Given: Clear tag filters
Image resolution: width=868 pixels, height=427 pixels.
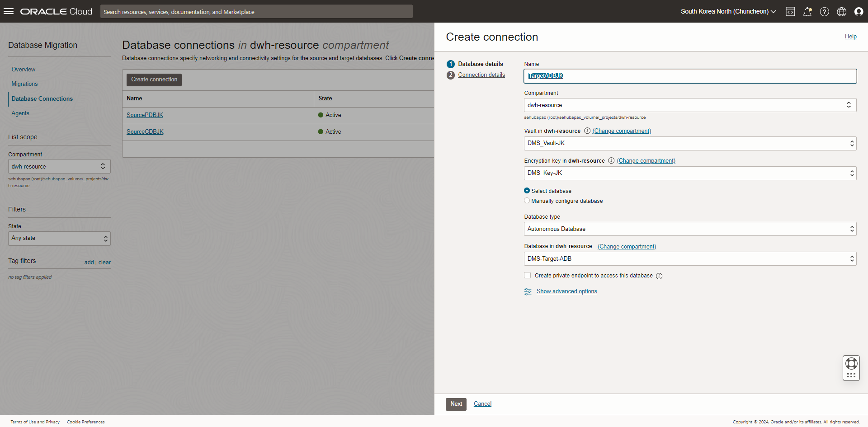Looking at the screenshot, I should click(104, 263).
